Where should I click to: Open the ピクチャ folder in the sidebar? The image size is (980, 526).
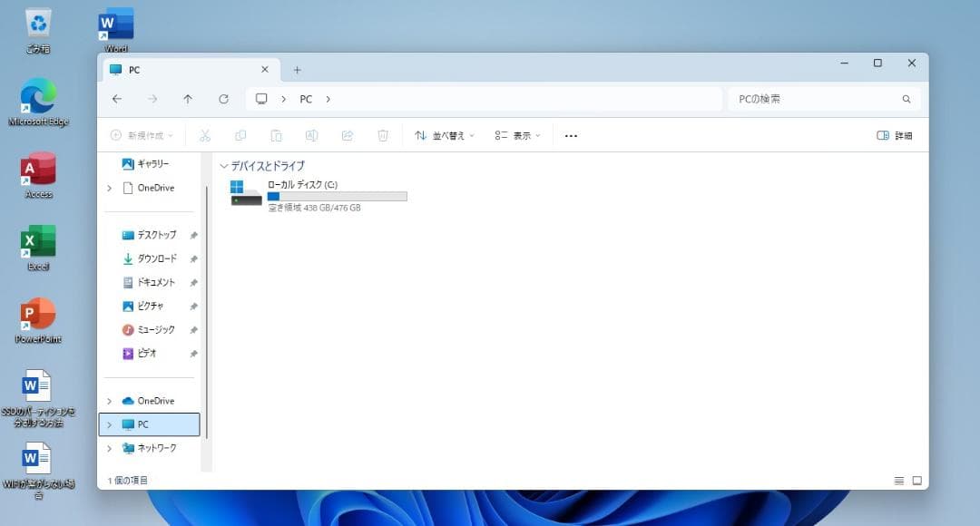[154, 306]
